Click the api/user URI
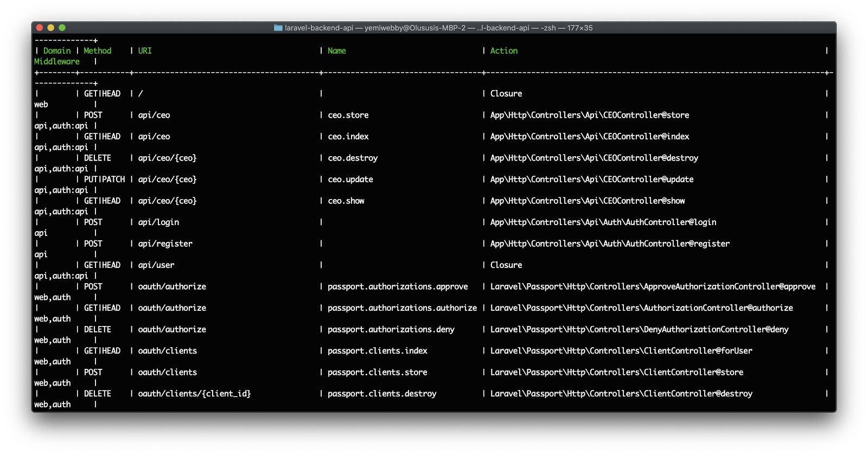This screenshot has height=454, width=868. [156, 265]
